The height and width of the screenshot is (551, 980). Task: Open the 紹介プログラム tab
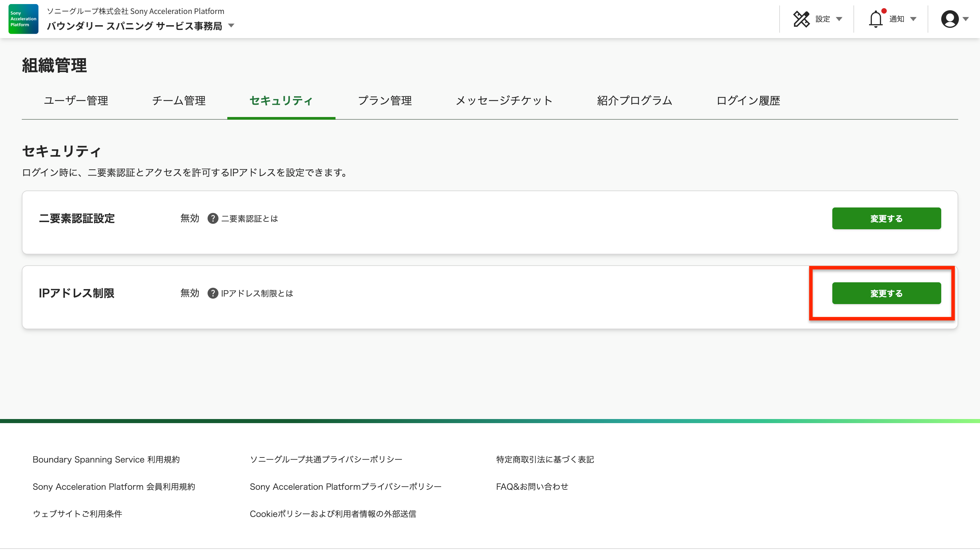[634, 100]
